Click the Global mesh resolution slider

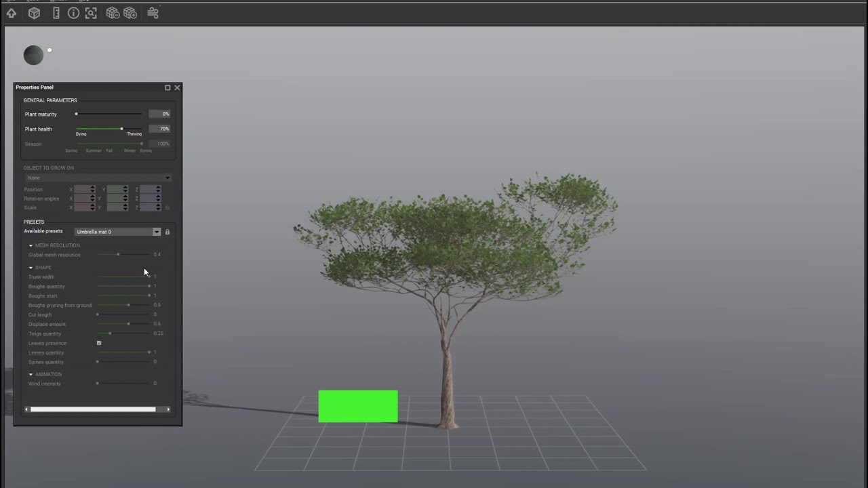click(x=123, y=255)
